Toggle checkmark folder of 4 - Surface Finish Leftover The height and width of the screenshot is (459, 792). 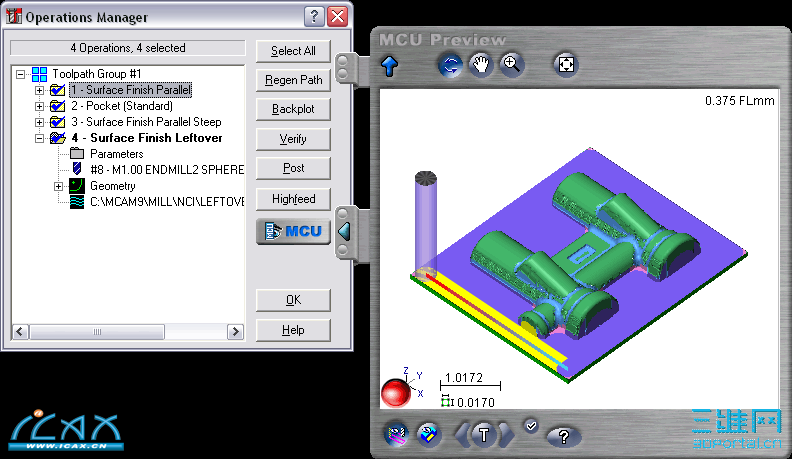pyautogui.click(x=58, y=138)
